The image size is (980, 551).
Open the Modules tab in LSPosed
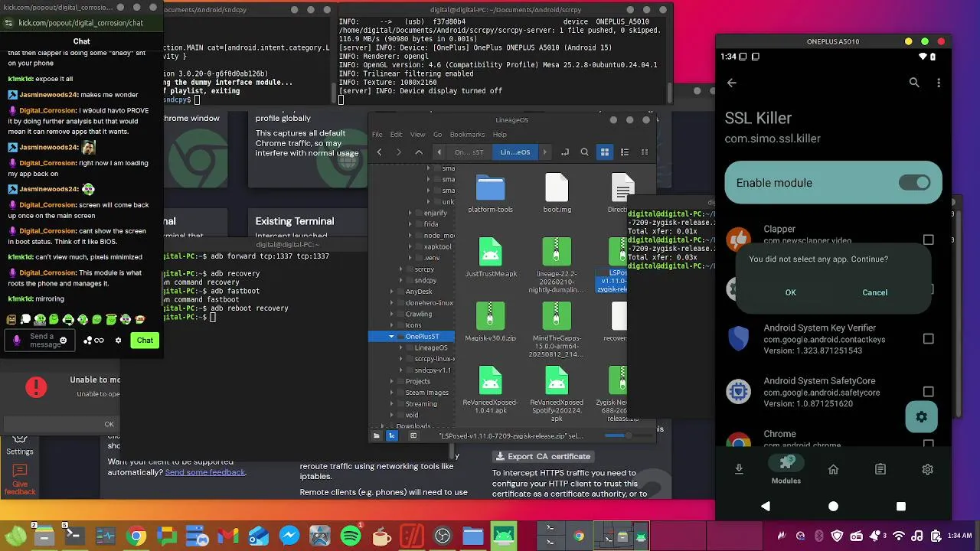point(786,468)
